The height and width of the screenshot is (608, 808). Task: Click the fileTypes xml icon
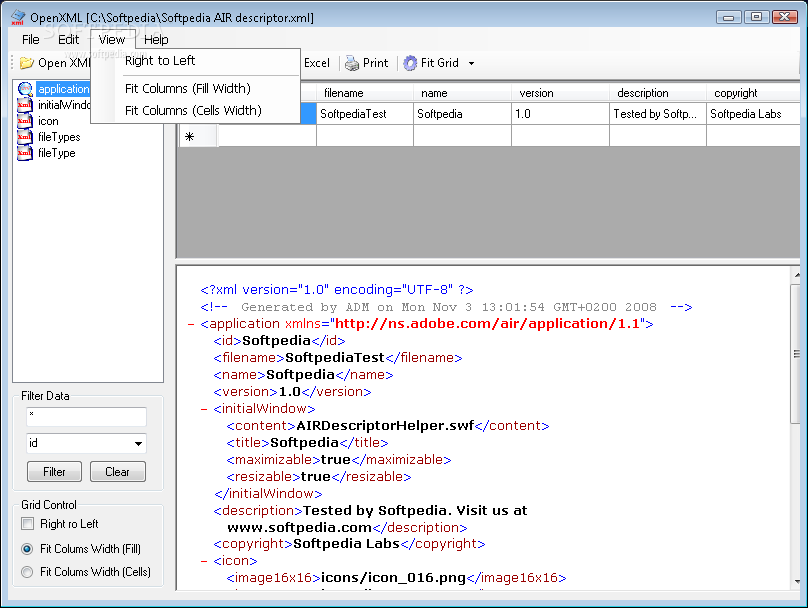tap(25, 137)
